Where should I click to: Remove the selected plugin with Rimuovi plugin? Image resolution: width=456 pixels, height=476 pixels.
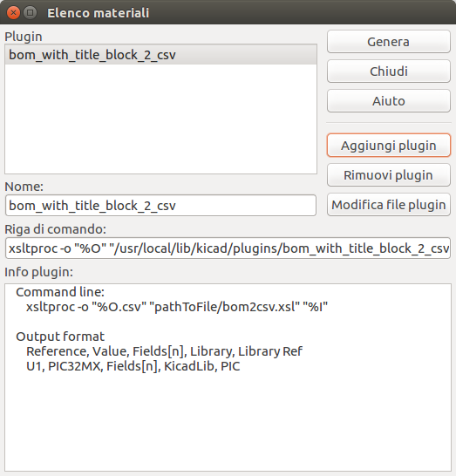coord(389,175)
